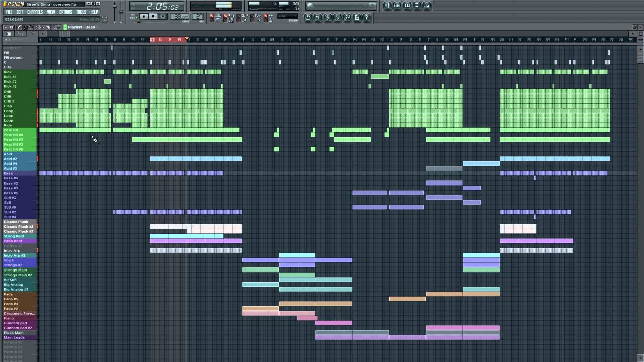Click the undo history round button
The image size is (644, 362).
pos(308,17)
